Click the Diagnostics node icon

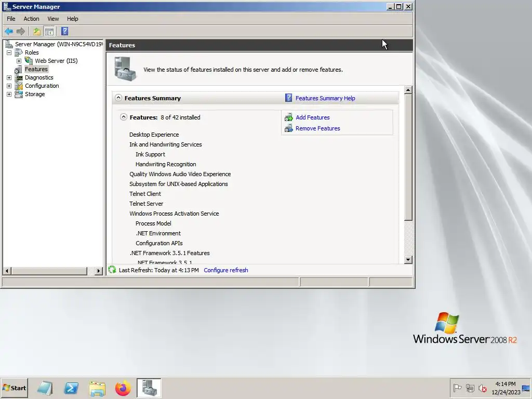tap(19, 77)
